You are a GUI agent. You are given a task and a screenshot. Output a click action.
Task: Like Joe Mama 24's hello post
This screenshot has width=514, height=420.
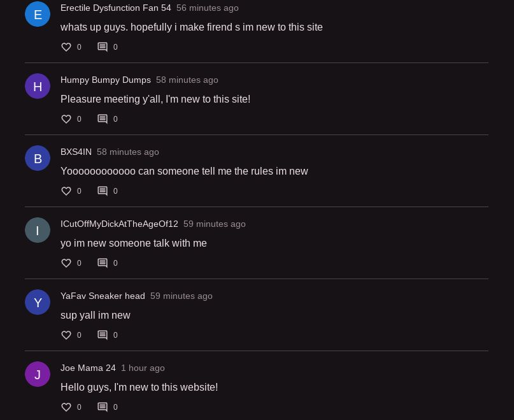point(66,407)
